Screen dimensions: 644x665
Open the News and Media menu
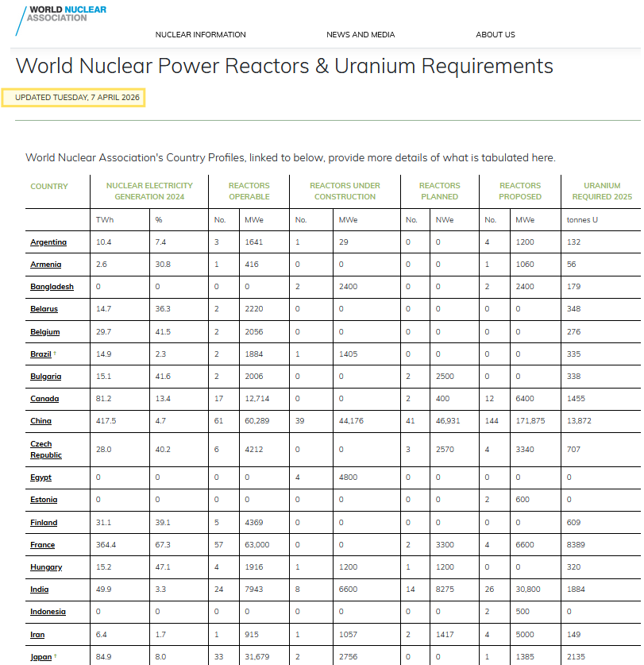[x=361, y=35]
